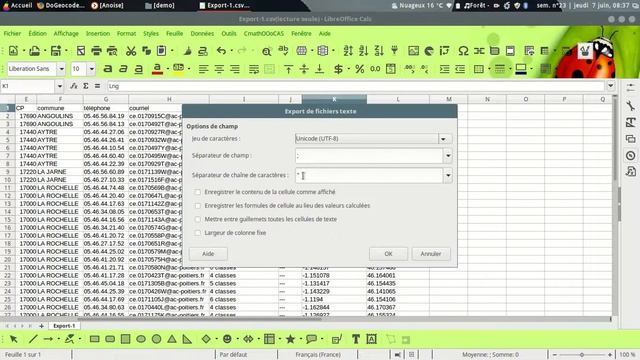Switch to DoGeocode taskbar window
The width and height of the screenshot is (640, 360).
[60, 5]
